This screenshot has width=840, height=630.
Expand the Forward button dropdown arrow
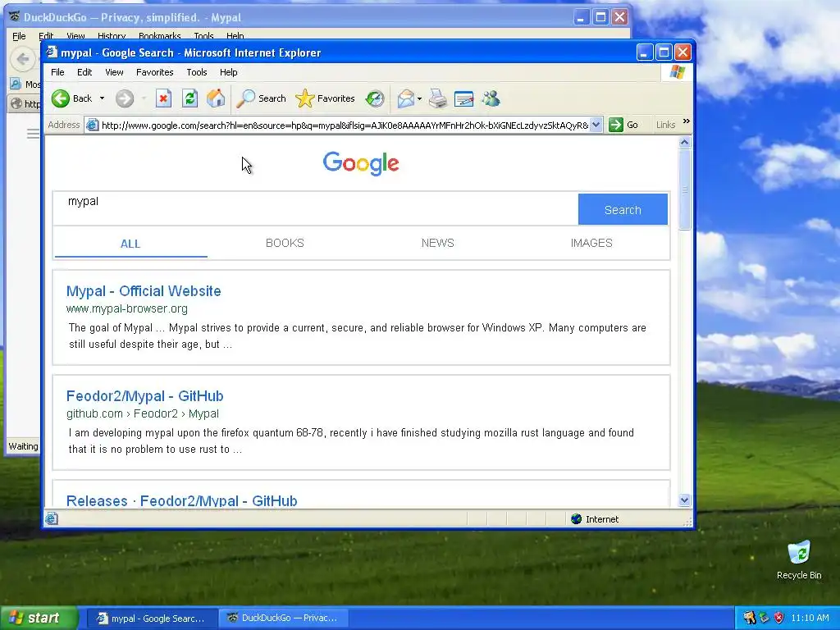pyautogui.click(x=144, y=98)
